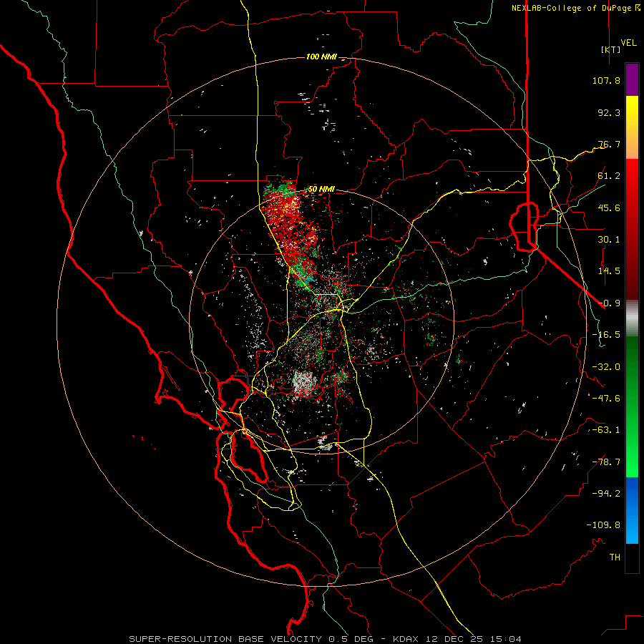Click the VEL legend title
The width and height of the screenshot is (644, 644).
(x=628, y=43)
